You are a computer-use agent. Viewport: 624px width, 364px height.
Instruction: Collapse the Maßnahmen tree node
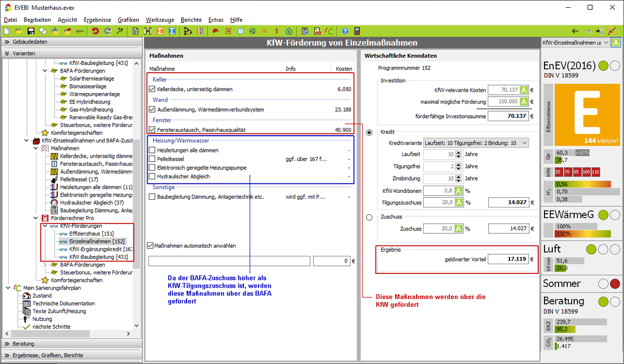tap(36, 148)
